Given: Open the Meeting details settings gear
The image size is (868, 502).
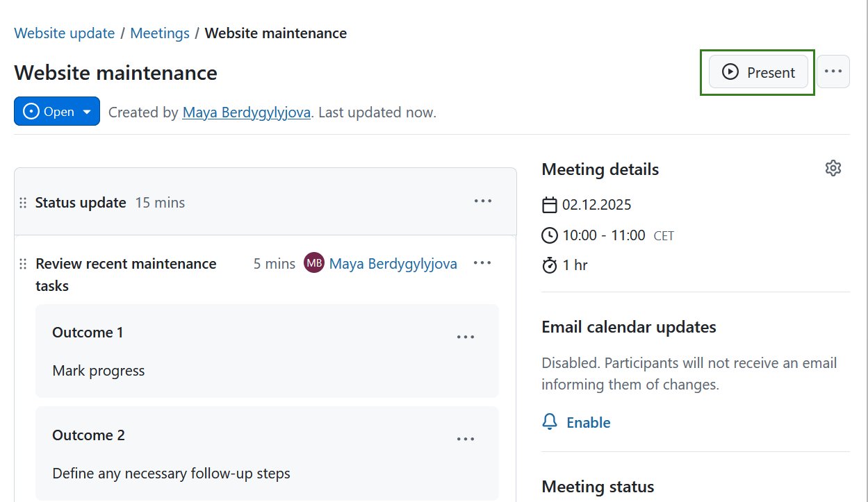Looking at the screenshot, I should click(x=833, y=168).
